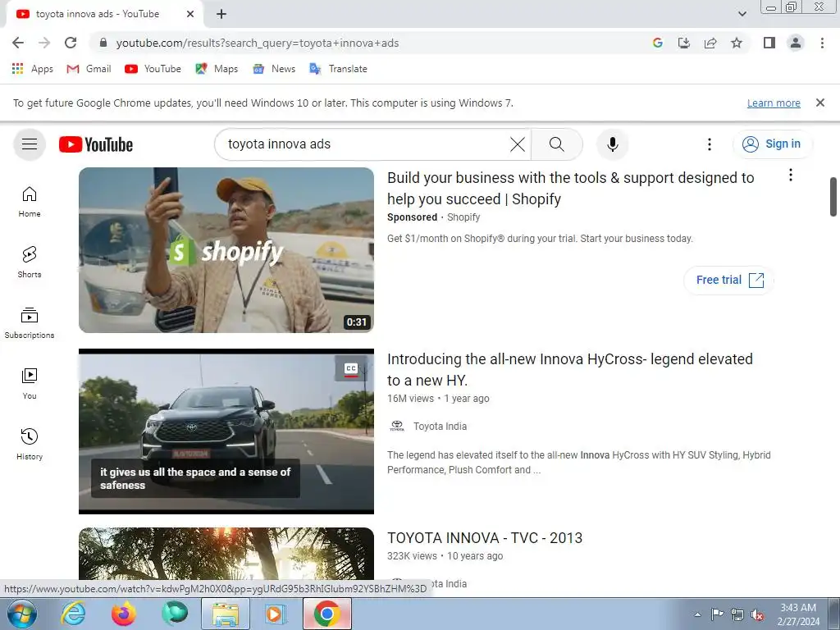Open the Chrome profile avatar
The image size is (840, 630).
click(796, 43)
